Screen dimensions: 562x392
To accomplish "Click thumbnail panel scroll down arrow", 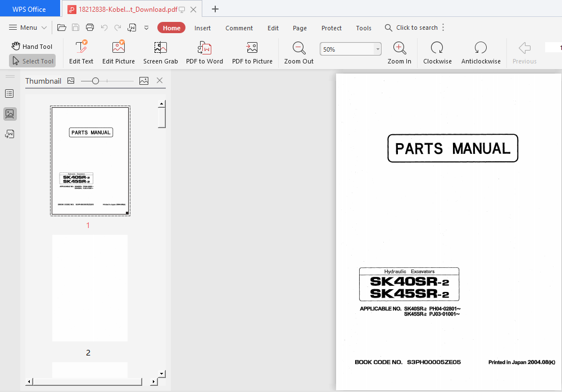I will pyautogui.click(x=162, y=374).
